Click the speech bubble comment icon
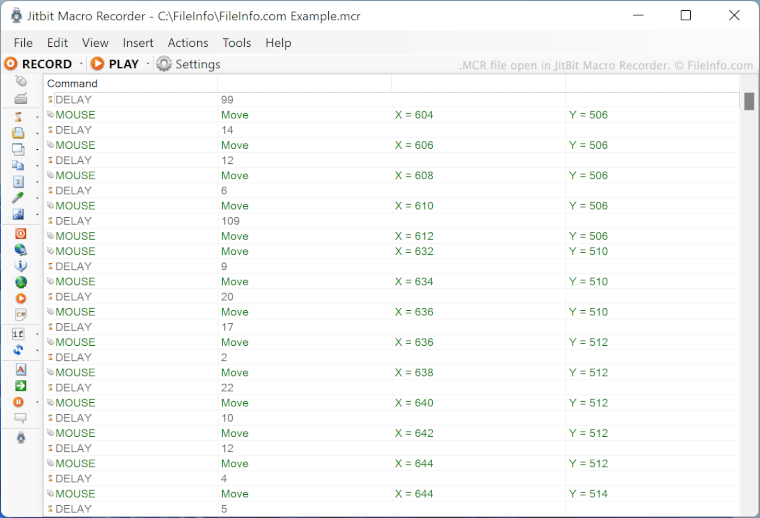This screenshot has height=518, width=760. coord(20,418)
